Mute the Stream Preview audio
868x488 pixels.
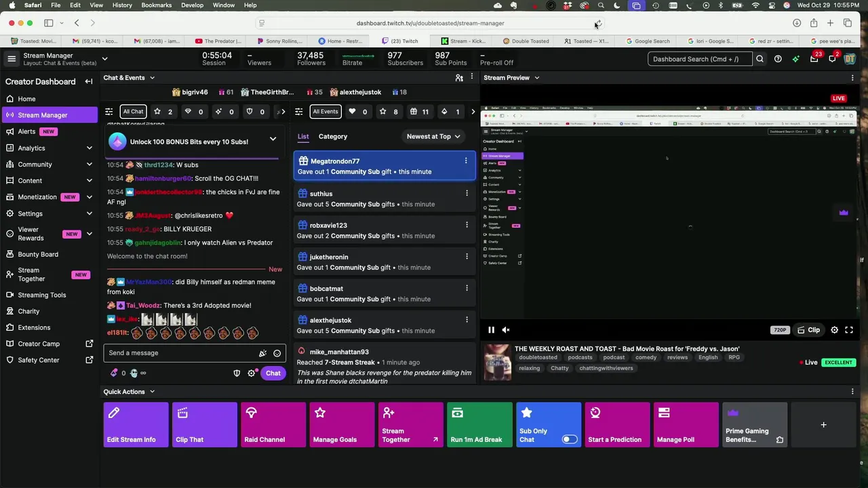[x=506, y=330]
